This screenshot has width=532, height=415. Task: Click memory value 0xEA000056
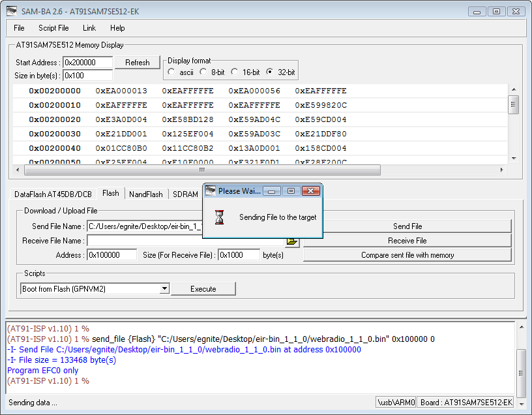[254, 91]
